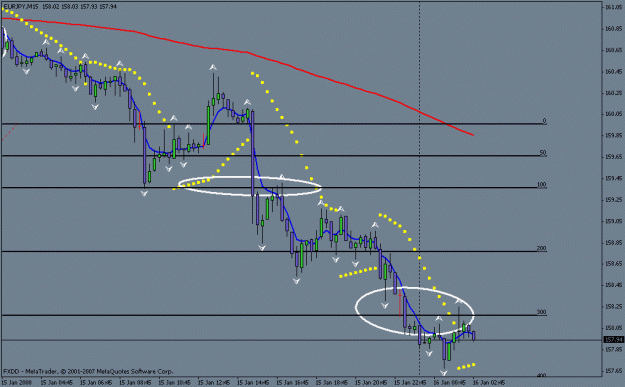Click the 16 Jan 00:45 time label

tap(450, 383)
